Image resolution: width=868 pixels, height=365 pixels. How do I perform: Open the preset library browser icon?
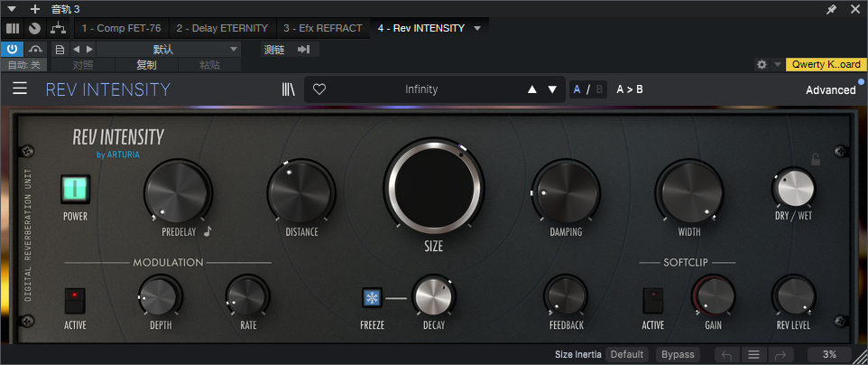(x=288, y=89)
